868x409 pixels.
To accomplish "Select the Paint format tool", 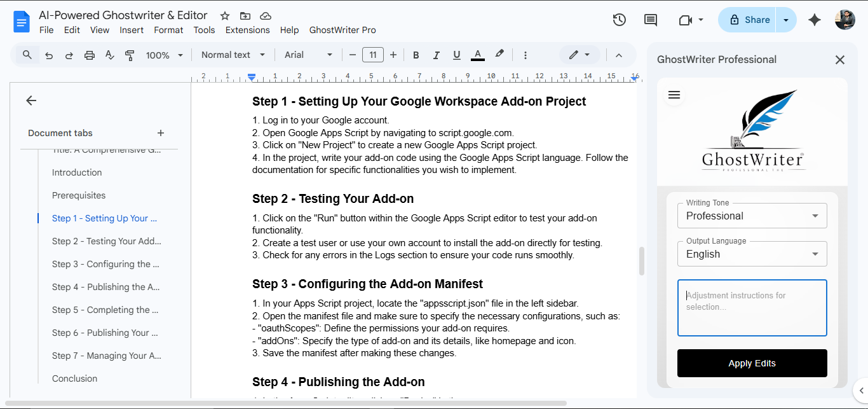I will coord(130,55).
